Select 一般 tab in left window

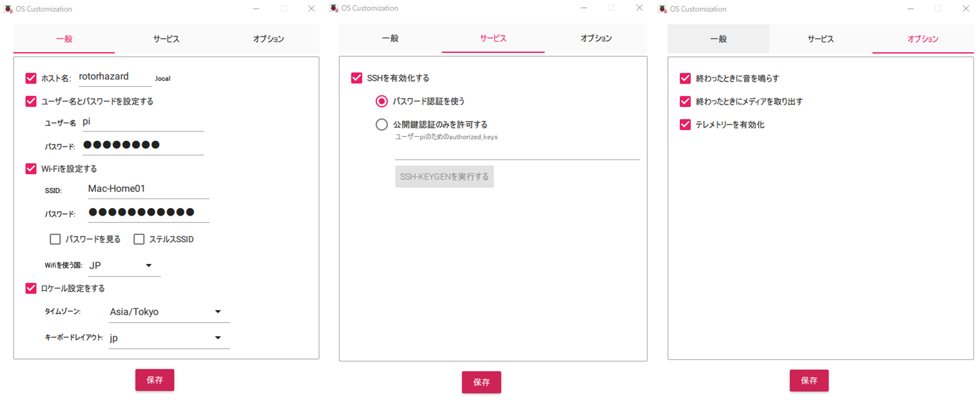(64, 39)
